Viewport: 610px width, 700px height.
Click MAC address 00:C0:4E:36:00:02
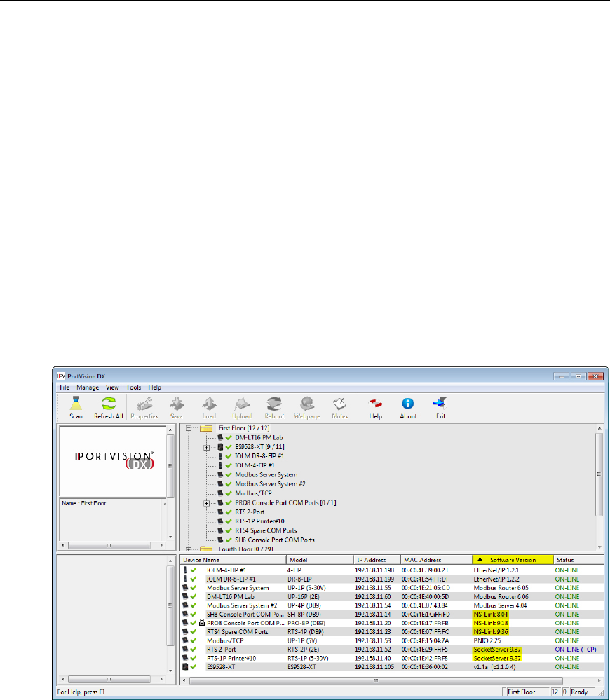tap(424, 667)
